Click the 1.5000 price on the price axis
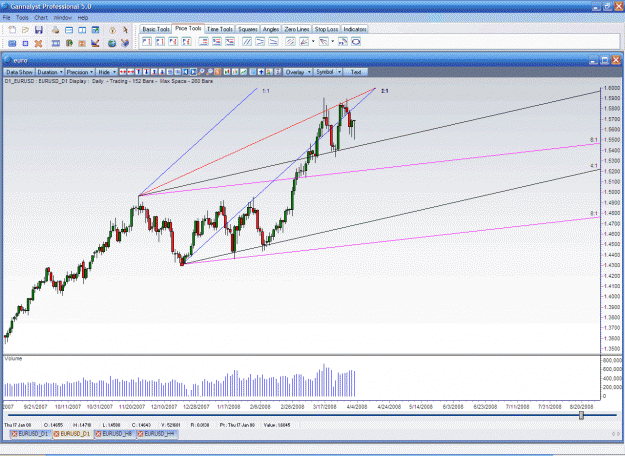Viewport: 625px width, 456px height. tap(612, 192)
